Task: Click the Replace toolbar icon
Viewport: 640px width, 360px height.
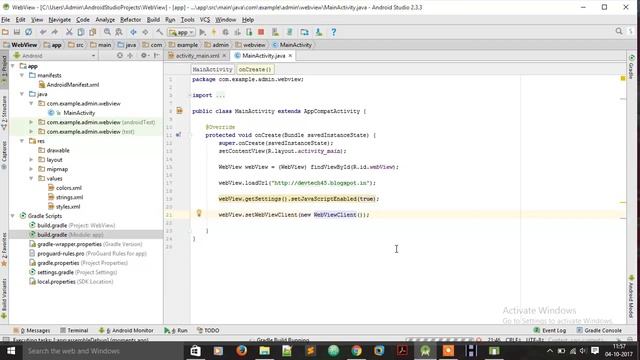Action: click(119, 32)
